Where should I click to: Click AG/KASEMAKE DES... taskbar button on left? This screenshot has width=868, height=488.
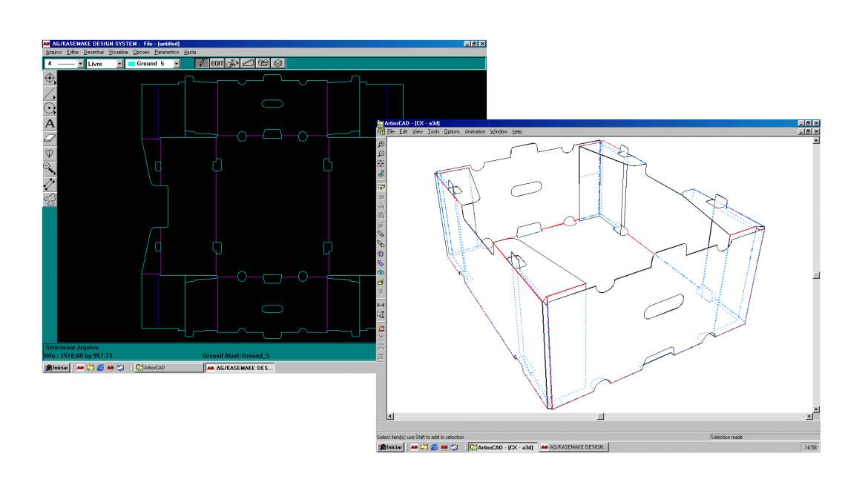click(240, 367)
